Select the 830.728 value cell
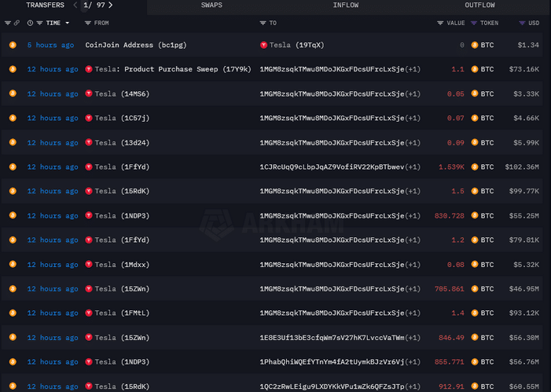Screen dimensions: 551x392 click(x=449, y=216)
